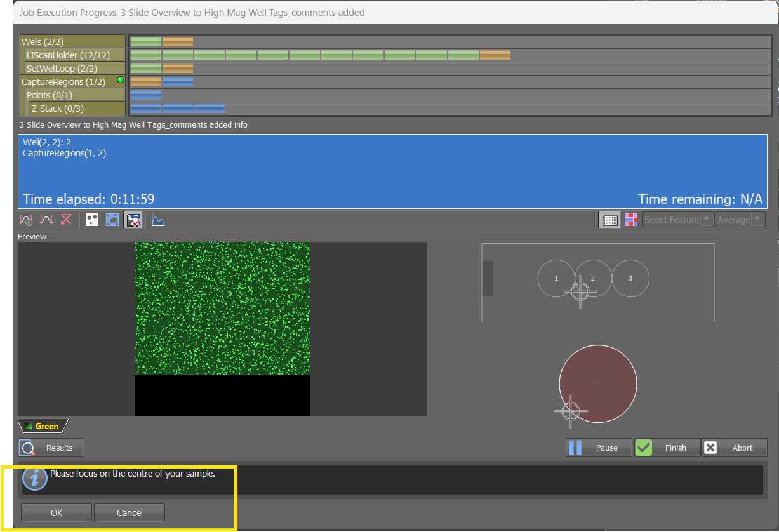
Task: Open the Select Feature dropdown
Action: coord(678,220)
